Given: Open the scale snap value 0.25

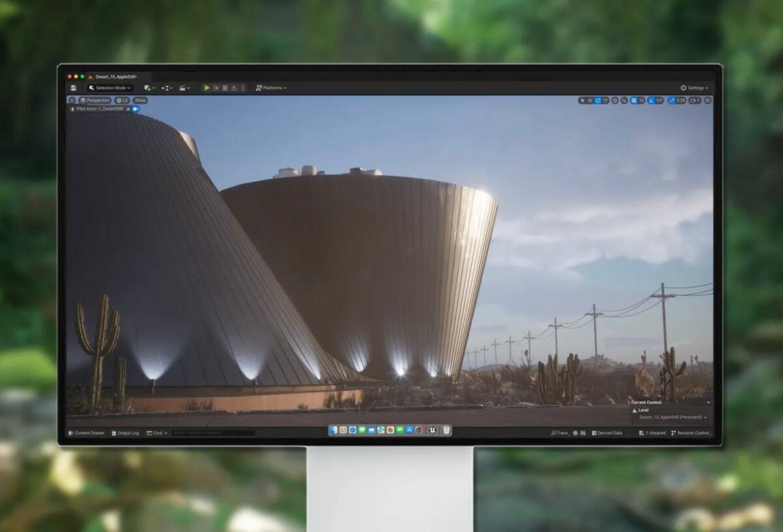Looking at the screenshot, I should click(x=681, y=100).
